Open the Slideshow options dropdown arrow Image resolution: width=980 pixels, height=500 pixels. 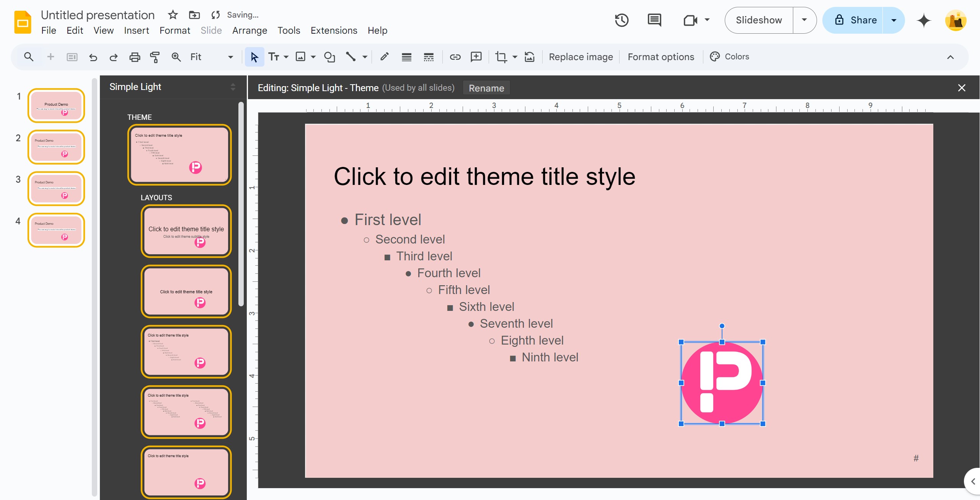(x=804, y=20)
